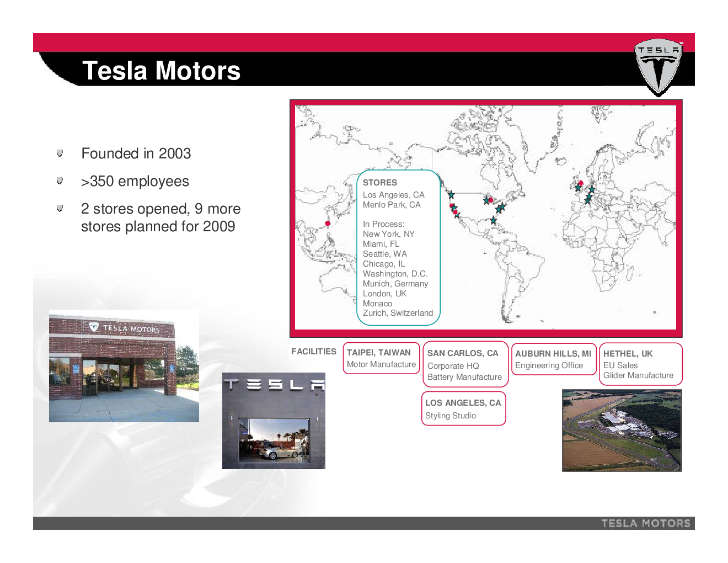Click the Tesla shield logo at top right

(659, 67)
